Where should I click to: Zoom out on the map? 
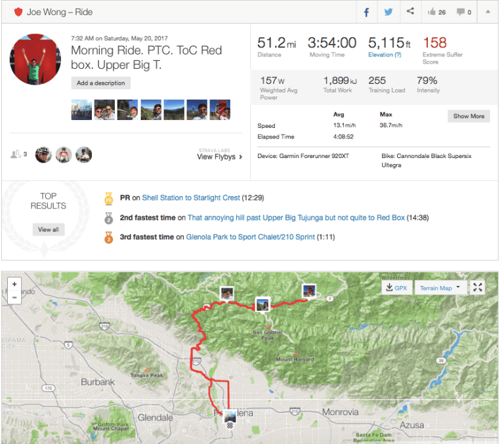(x=14, y=297)
